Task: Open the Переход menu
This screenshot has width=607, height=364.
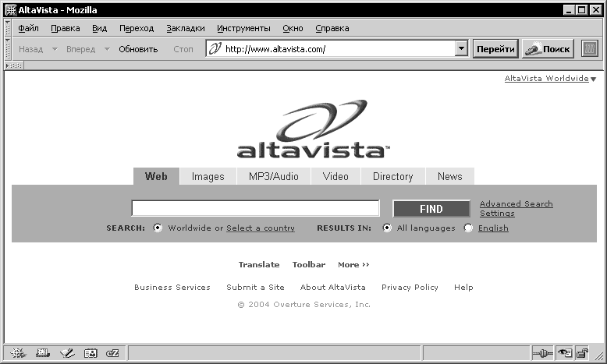Action: coord(137,28)
